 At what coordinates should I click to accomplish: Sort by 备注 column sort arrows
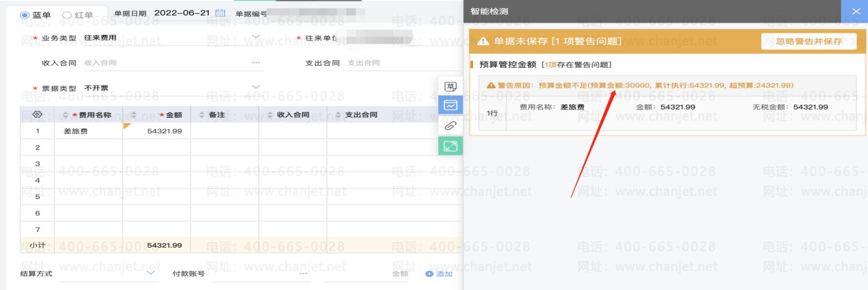tap(202, 115)
